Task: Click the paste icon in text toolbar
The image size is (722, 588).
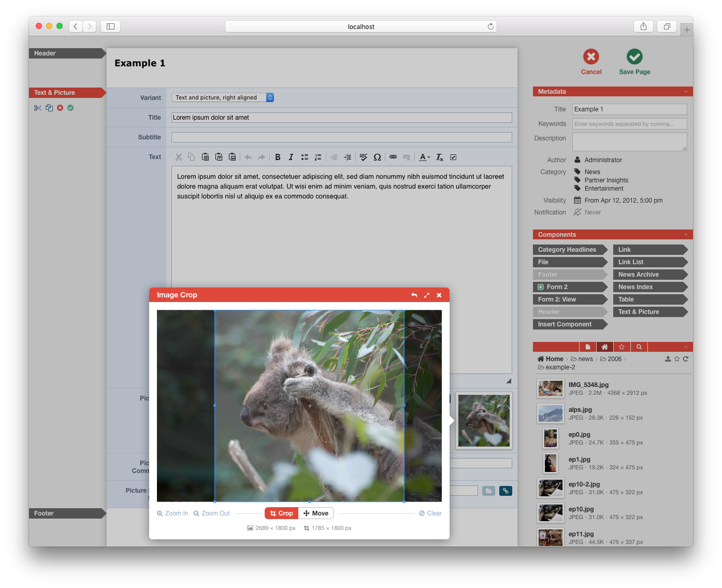Action: tap(205, 157)
